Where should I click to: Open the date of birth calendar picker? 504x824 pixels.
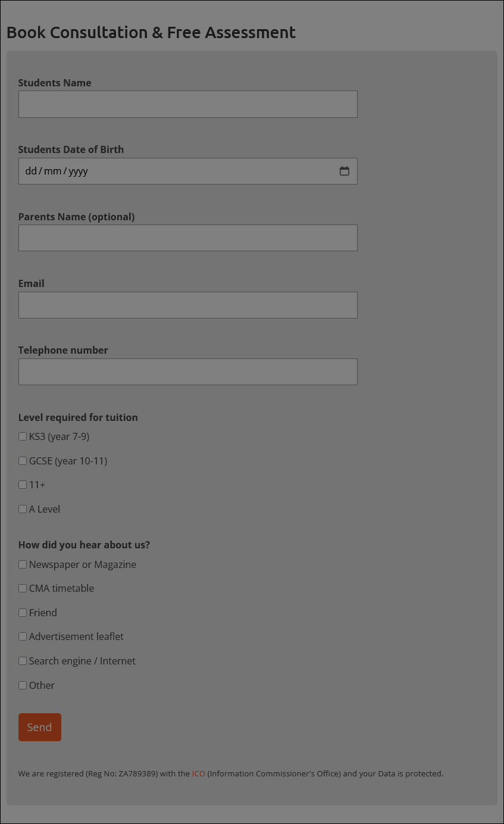tap(345, 171)
